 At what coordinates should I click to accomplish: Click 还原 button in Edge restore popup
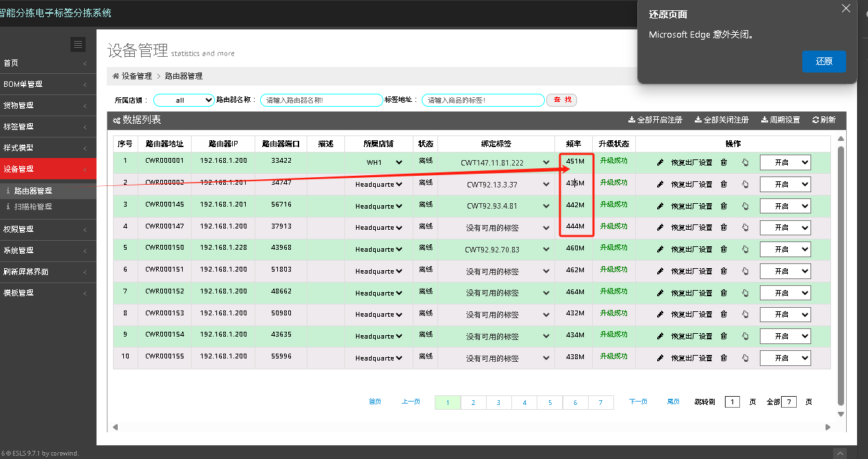[x=823, y=61]
